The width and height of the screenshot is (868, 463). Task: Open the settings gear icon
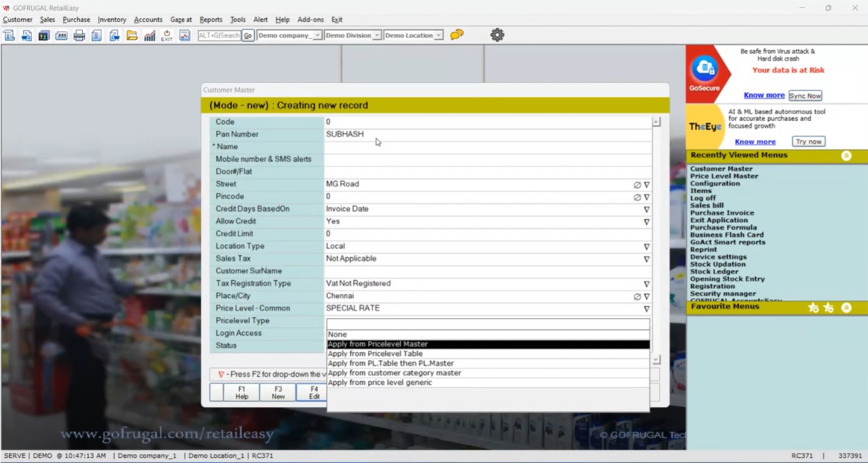coord(497,35)
